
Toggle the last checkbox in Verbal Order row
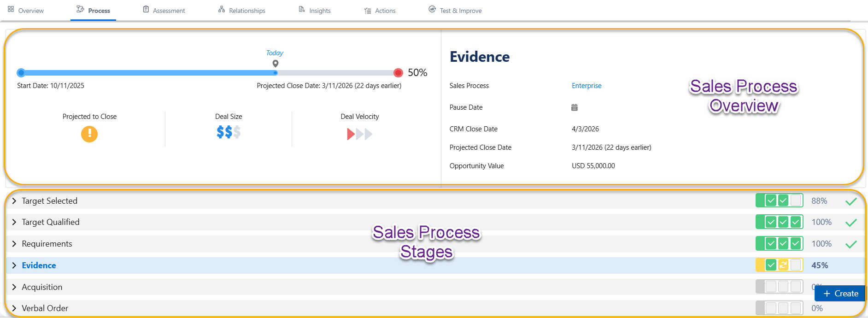796,308
